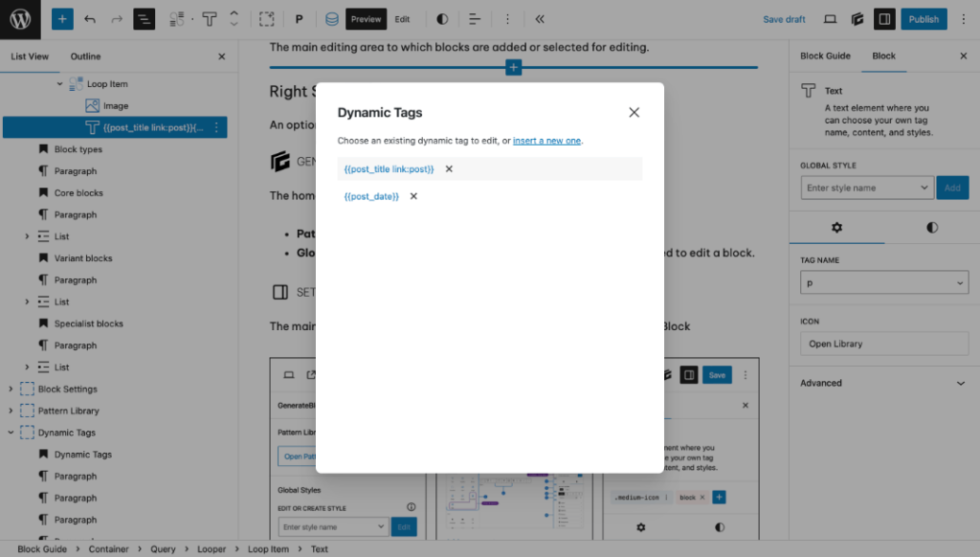The image size is (980, 557).
Task: Expand the List below Specialist blocks paragraph
Action: (x=27, y=367)
